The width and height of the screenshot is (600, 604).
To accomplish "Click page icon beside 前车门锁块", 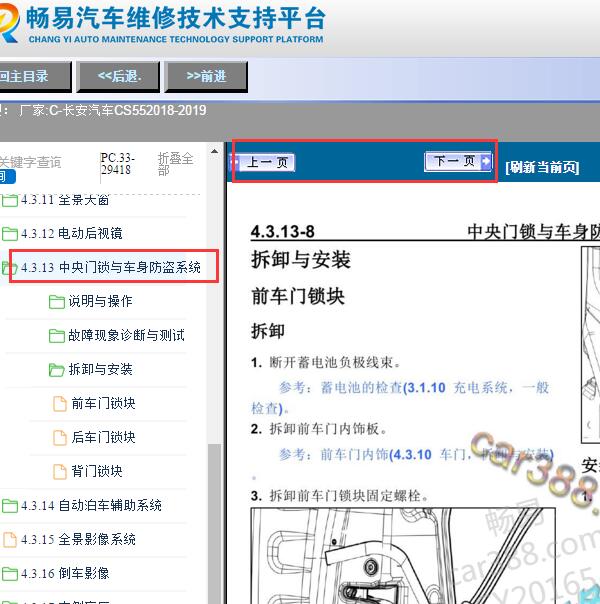I will tap(60, 404).
